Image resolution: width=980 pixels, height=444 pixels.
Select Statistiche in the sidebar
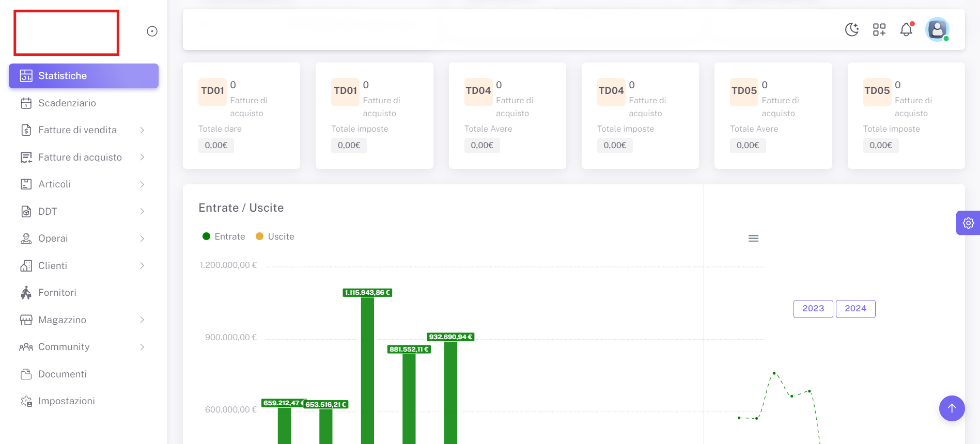click(84, 76)
